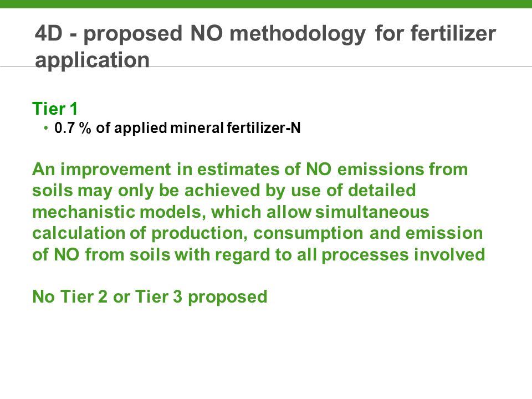This screenshot has height=399, width=532.
Task: Click the line starting "mechanistic models, which allow"
Action: coord(231,212)
